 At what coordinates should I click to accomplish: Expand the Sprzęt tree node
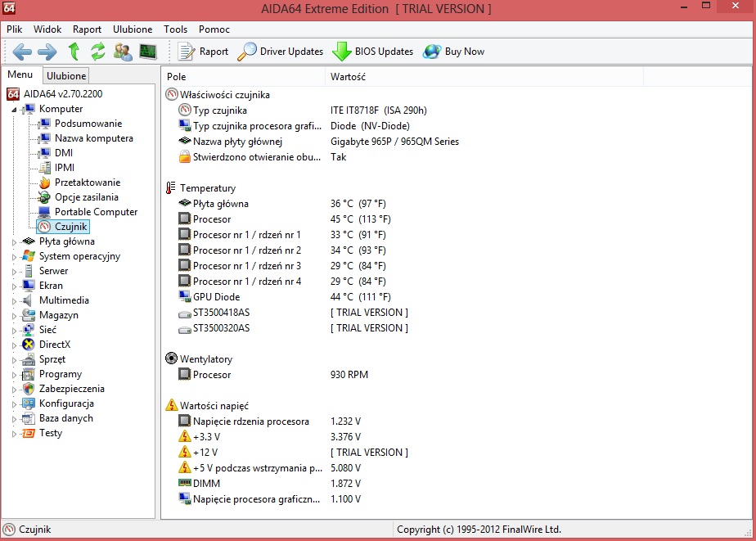14,359
